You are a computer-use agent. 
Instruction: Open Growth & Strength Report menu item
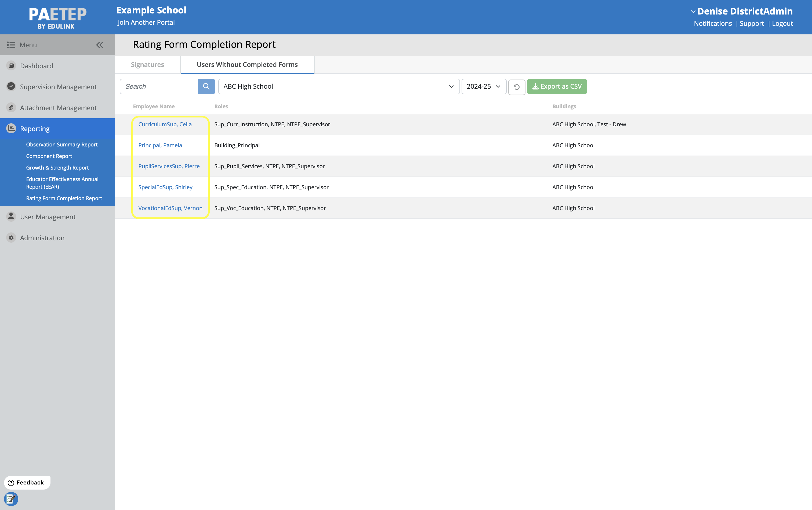pyautogui.click(x=57, y=168)
